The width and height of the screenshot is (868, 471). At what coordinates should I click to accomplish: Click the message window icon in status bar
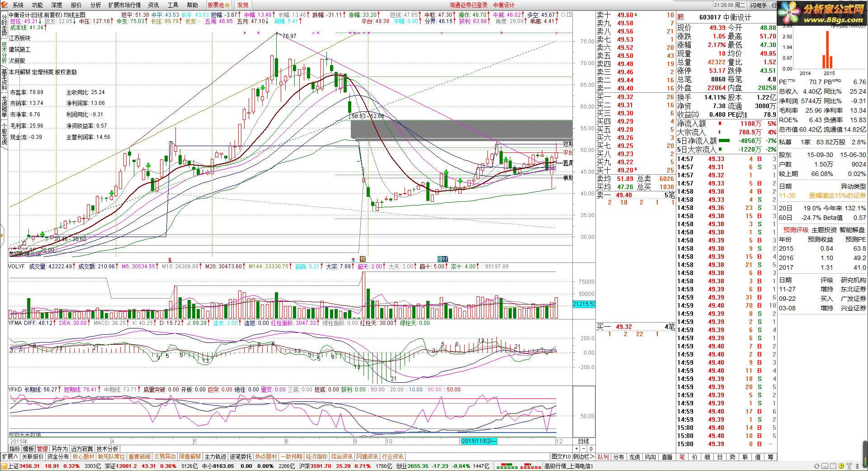[x=825, y=466]
